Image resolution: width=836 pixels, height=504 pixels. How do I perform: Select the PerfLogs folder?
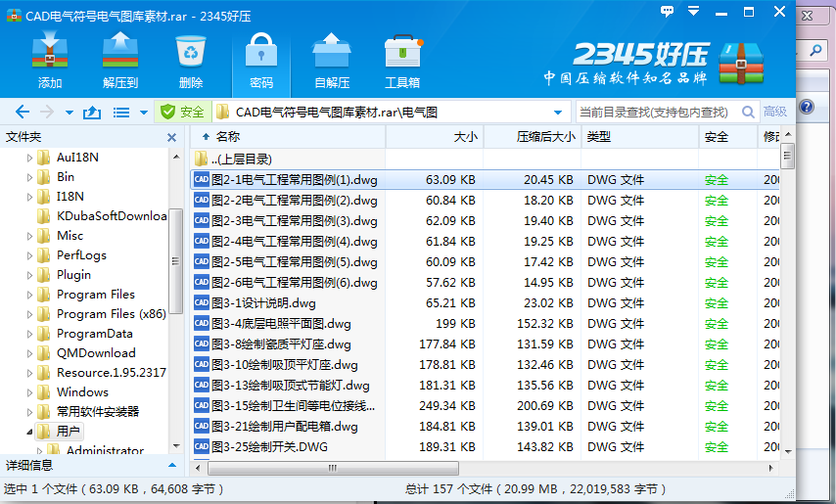click(x=72, y=255)
